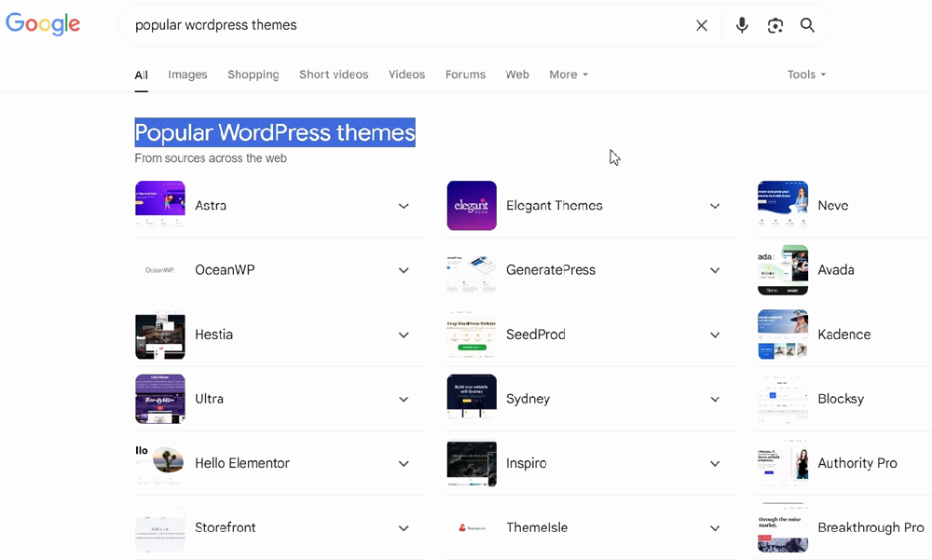Click the Authority Pro thumbnail
932x560 pixels.
coord(783,463)
